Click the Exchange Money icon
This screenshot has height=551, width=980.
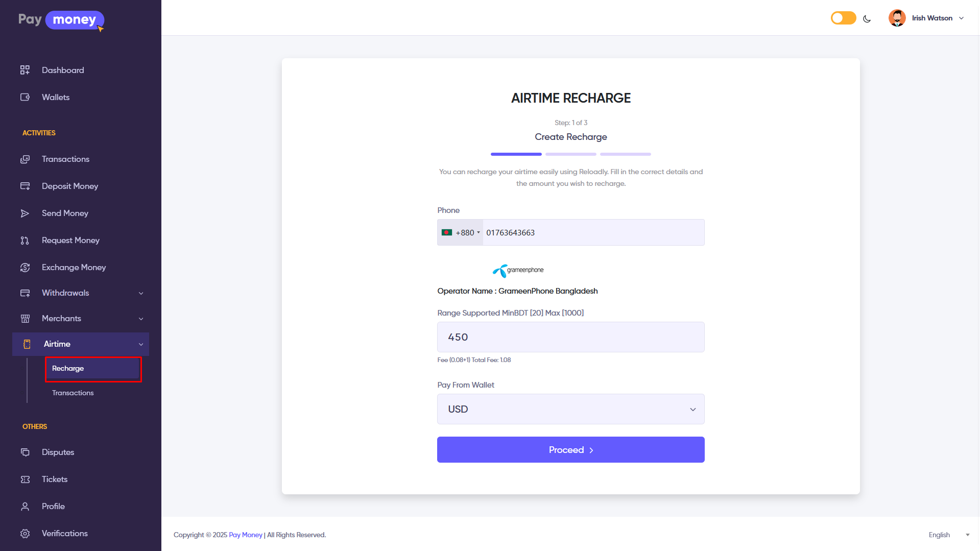coord(25,267)
